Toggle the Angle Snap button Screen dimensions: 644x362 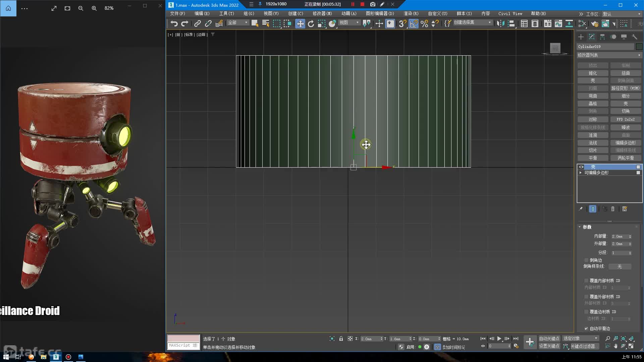click(414, 23)
